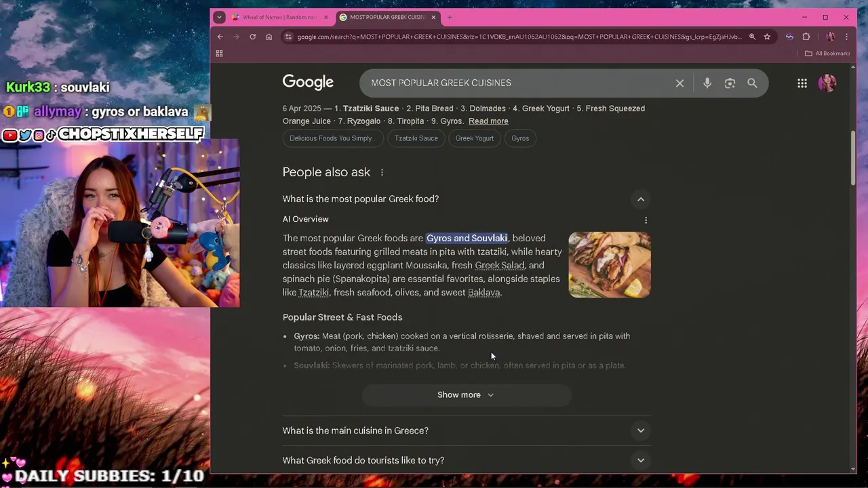Screen dimensions: 868x488
Task: Open the Baklava underlined link
Action: coord(484,292)
